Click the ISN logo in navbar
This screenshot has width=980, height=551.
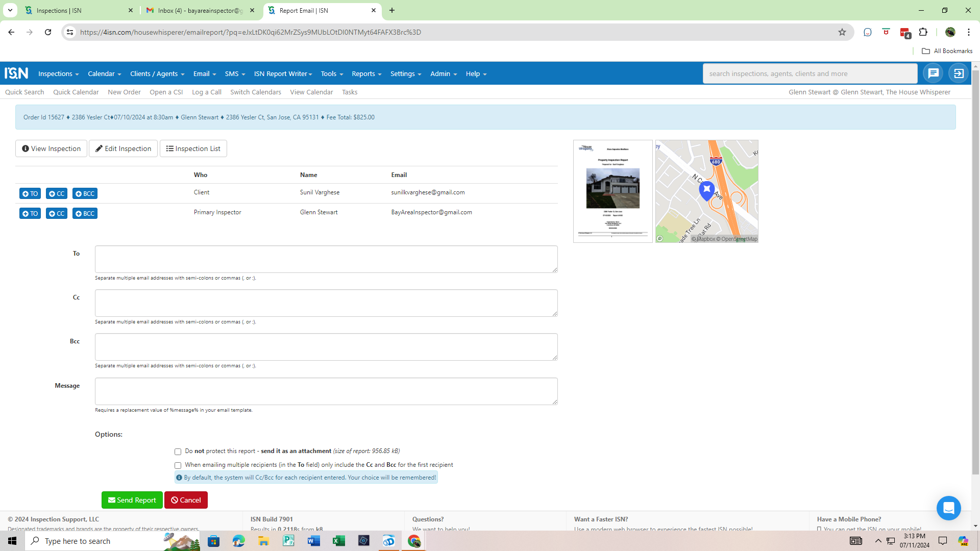pos(16,73)
